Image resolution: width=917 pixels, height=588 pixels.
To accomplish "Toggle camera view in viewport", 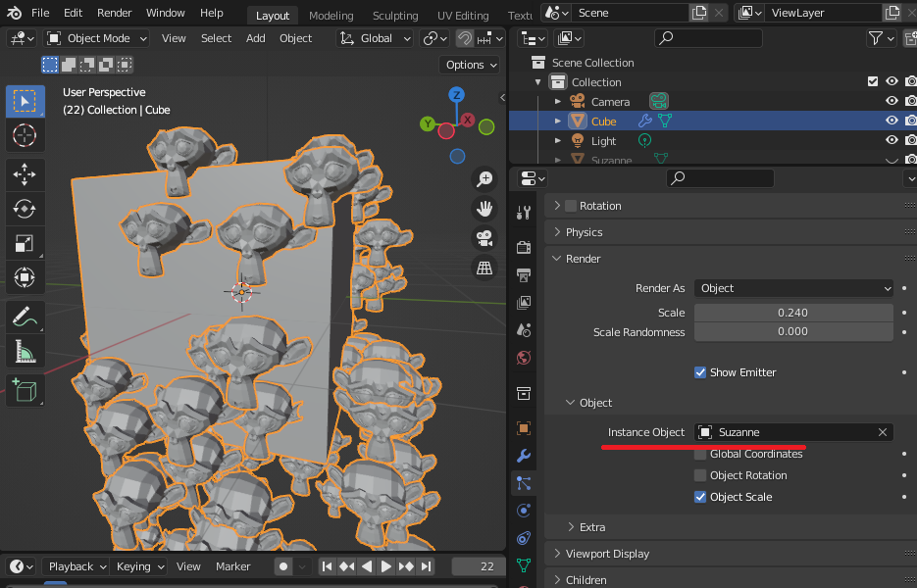I will tap(484, 238).
